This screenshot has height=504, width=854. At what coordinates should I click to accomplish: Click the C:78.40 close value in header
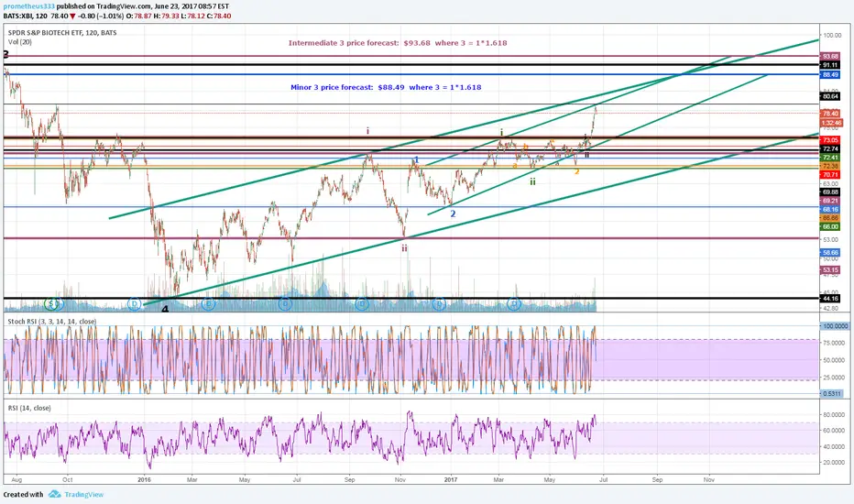[x=218, y=16]
